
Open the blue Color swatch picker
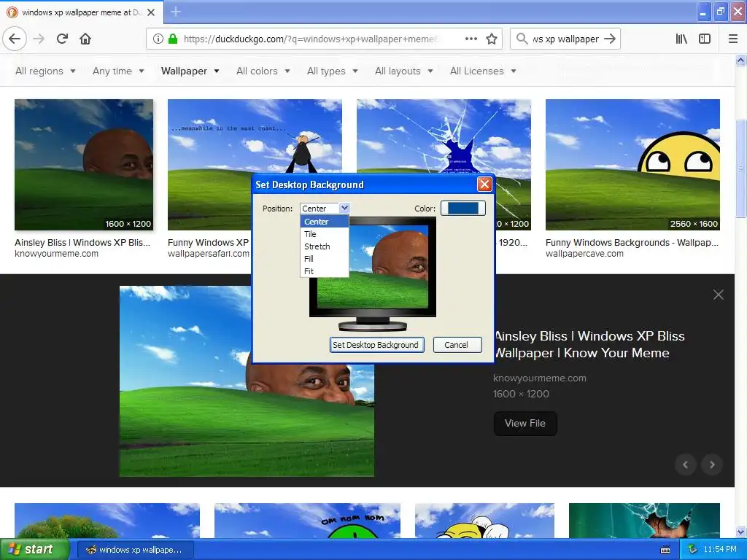(462, 208)
